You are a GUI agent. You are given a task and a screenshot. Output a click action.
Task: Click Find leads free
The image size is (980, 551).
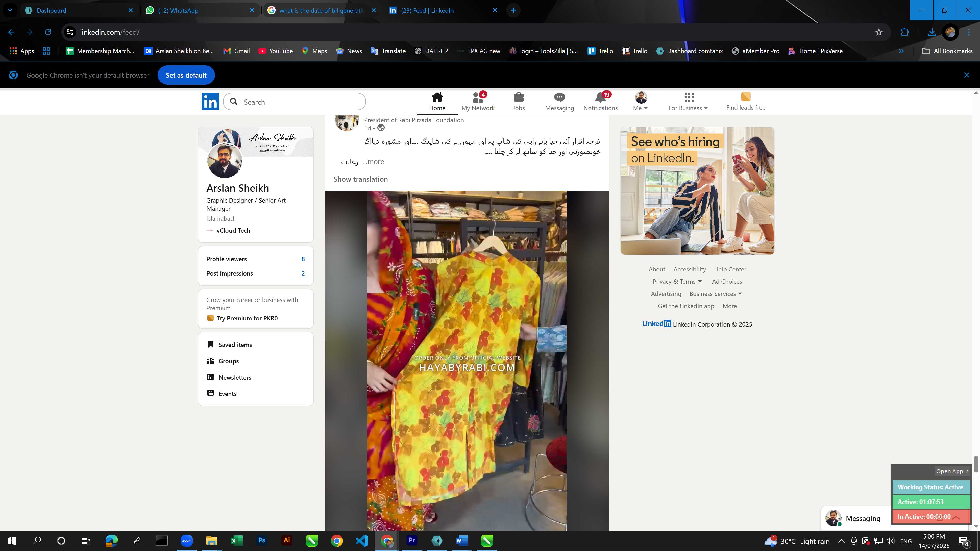point(746,102)
